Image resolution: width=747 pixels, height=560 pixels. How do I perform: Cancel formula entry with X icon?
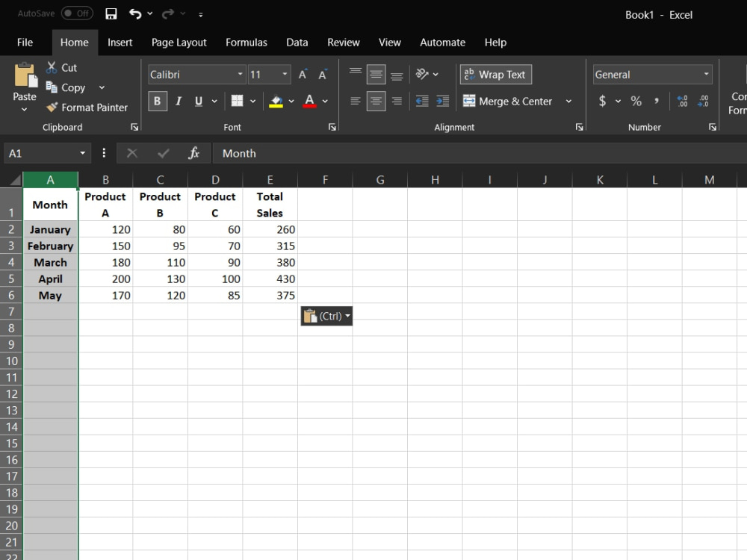pos(132,153)
